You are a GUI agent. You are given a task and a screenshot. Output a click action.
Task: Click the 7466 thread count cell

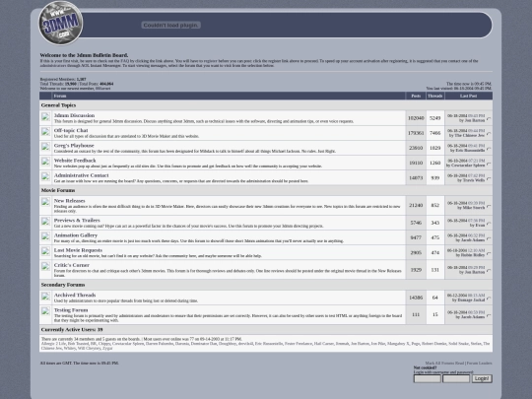click(x=435, y=133)
